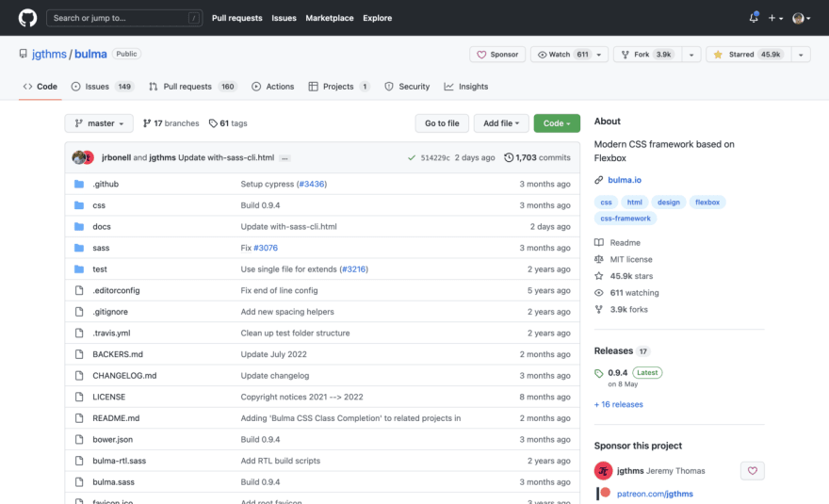829x504 pixels.
Task: Click the green check status icon
Action: point(412,157)
